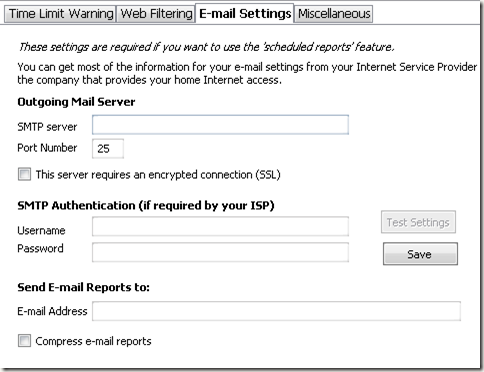Click the 'SMTP server' label
The width and height of the screenshot is (484, 372).
tap(47, 127)
